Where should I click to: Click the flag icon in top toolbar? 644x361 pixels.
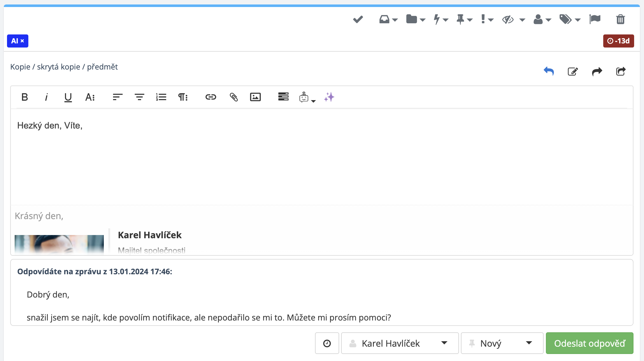[595, 19]
